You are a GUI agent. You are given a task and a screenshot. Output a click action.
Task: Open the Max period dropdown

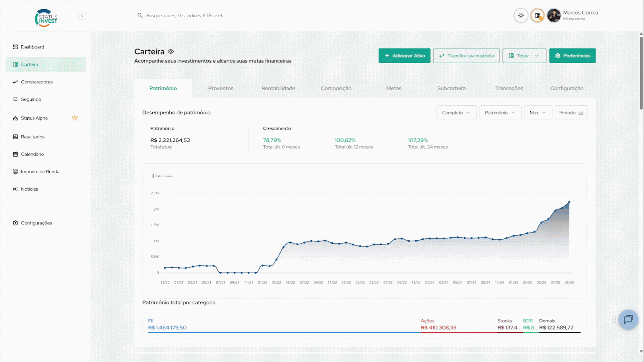coord(537,113)
